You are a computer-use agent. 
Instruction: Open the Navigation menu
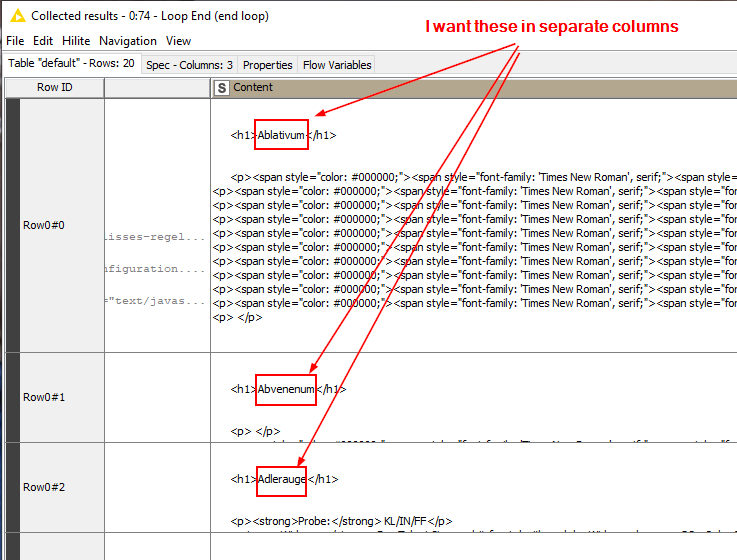tap(127, 41)
